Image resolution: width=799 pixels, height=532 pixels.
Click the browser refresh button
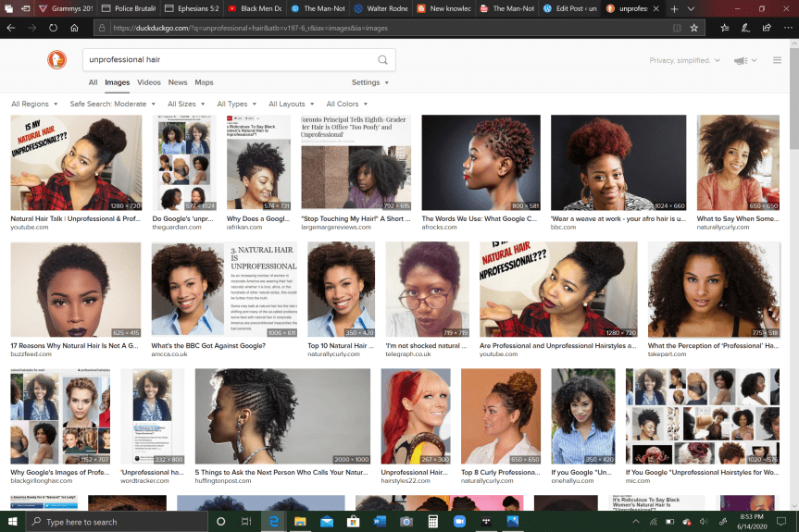point(52,28)
